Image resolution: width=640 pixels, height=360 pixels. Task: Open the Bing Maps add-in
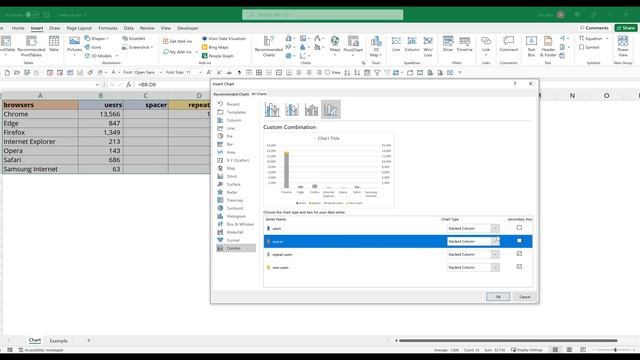click(216, 47)
